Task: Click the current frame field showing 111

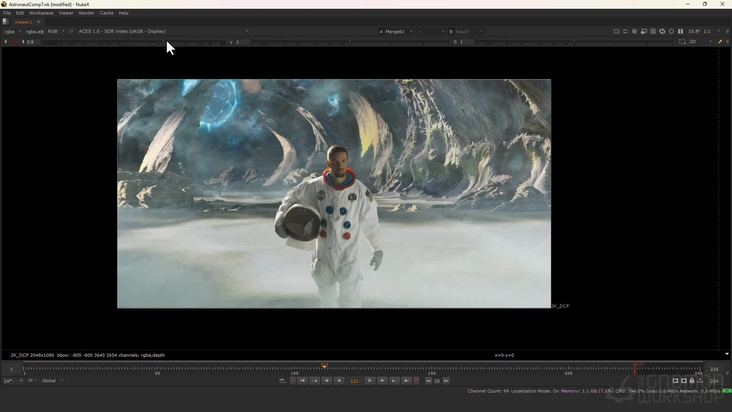Action: (x=354, y=381)
